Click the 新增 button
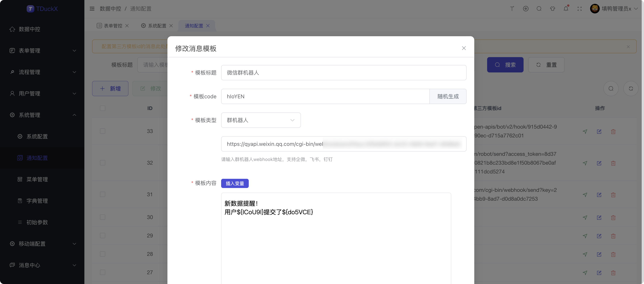Viewport: 644px width, 284px height. pos(110,88)
